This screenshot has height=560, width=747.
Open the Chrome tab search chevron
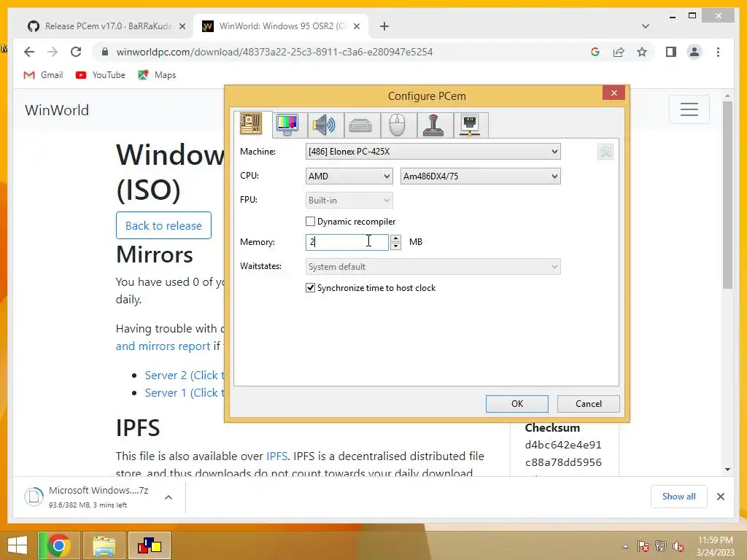tap(646, 26)
